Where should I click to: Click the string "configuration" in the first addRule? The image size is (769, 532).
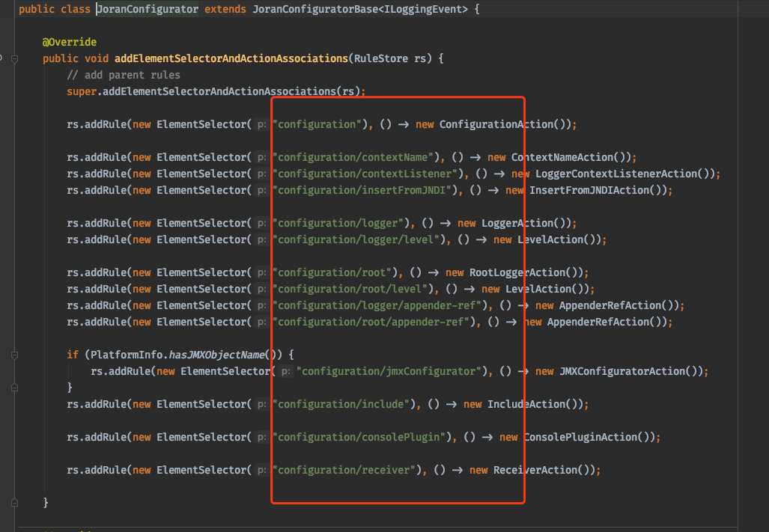tap(319, 124)
